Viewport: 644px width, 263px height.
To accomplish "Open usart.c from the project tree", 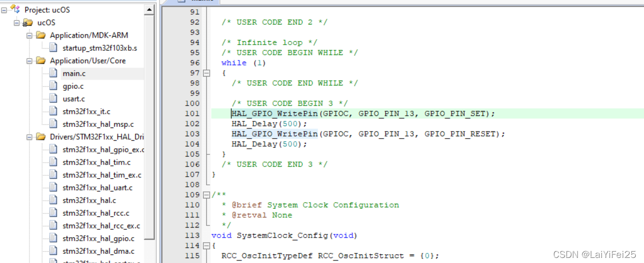I will (x=74, y=99).
